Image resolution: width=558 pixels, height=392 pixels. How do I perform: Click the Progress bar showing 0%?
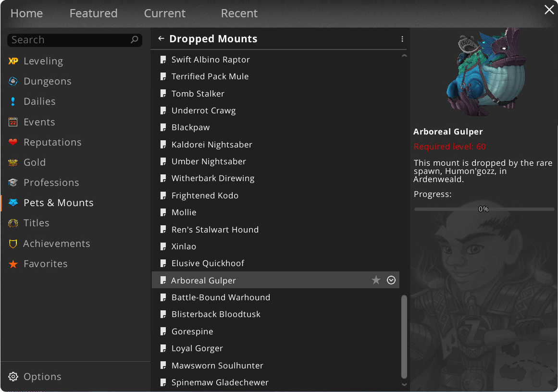[x=484, y=209]
